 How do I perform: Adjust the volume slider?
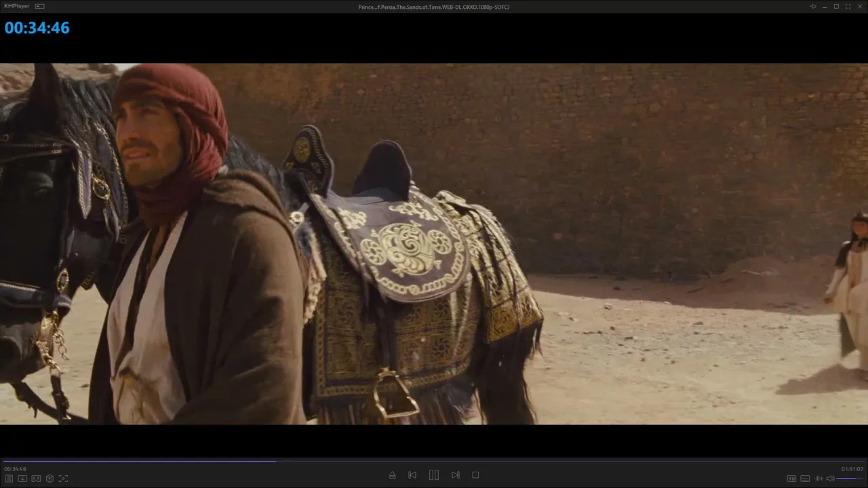pyautogui.click(x=850, y=479)
